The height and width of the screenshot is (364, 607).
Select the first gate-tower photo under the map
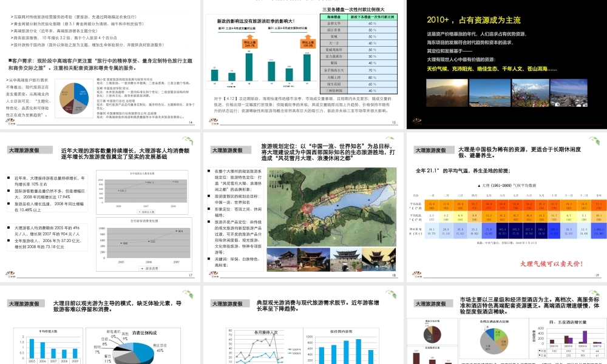(x=282, y=259)
